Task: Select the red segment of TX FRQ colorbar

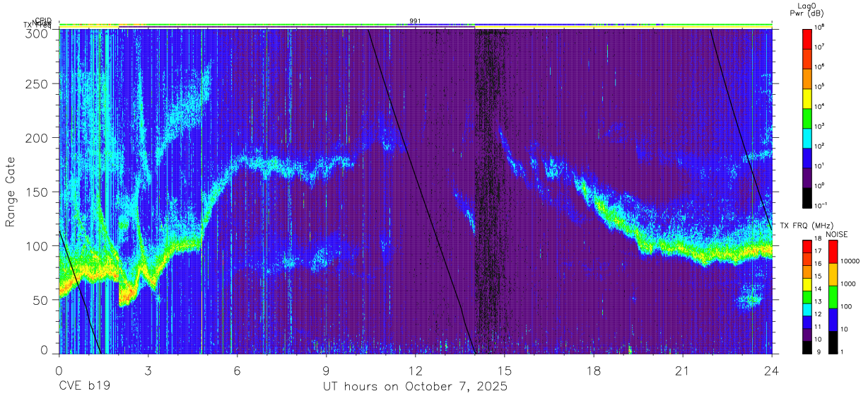Action: (x=807, y=247)
